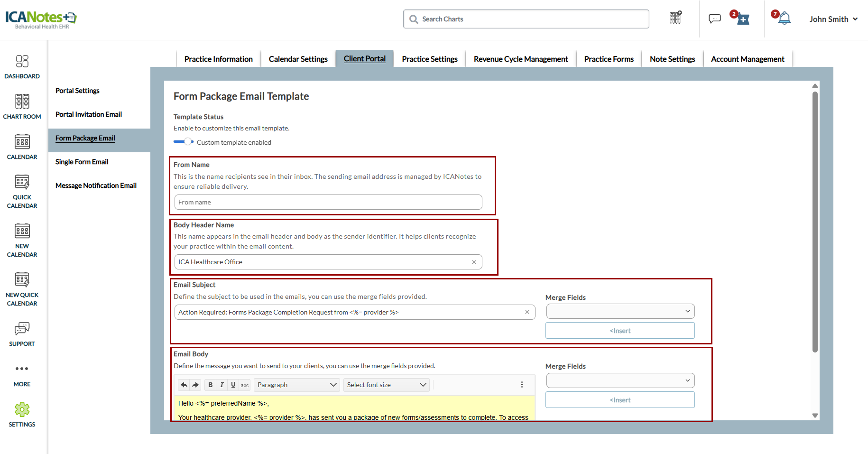Open the Dashboard from the sidebar
Image resolution: width=868 pixels, height=454 pixels.
click(x=22, y=66)
